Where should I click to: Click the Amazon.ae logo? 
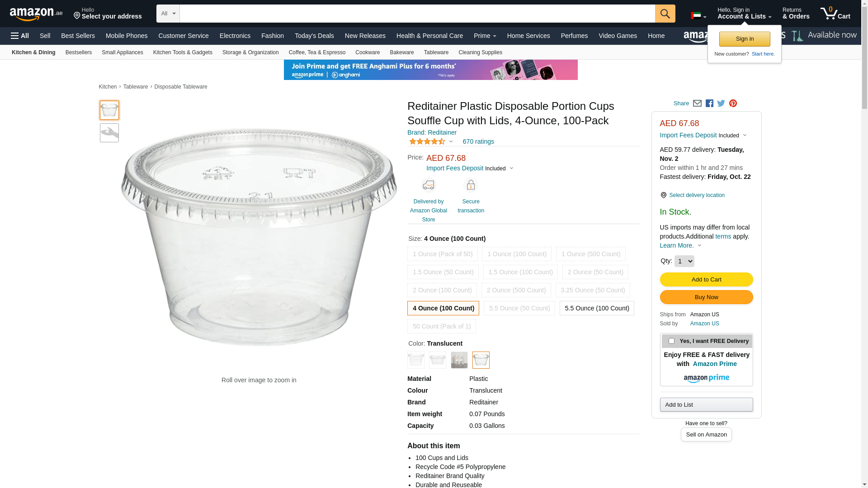pyautogui.click(x=36, y=14)
